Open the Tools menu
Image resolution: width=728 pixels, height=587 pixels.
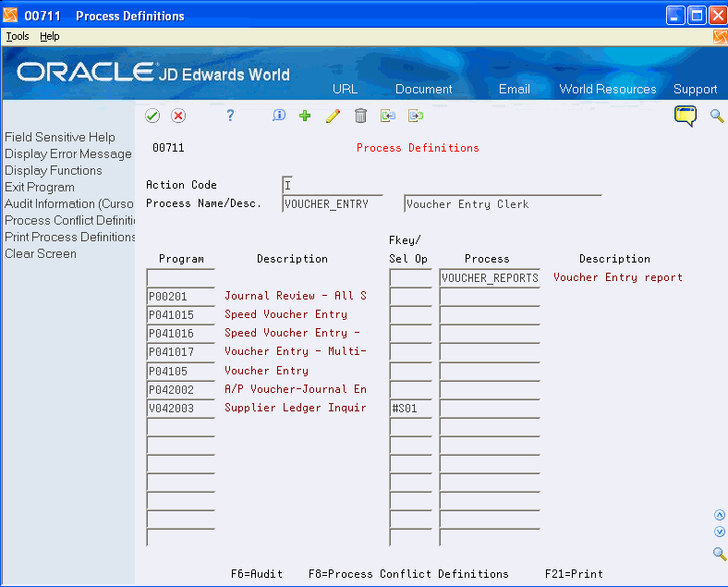(18, 36)
